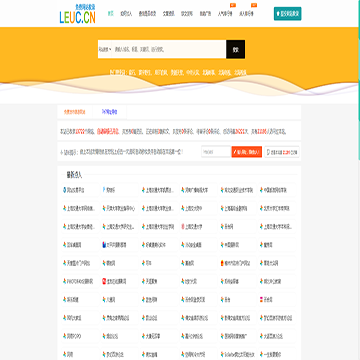This screenshot has width=360, height=360.
Task: Focus the main search text field
Action: pos(169,49)
